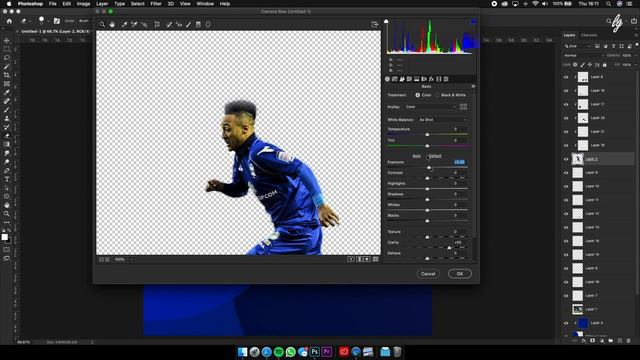640x360 pixels.
Task: Toggle the before/after preview view button
Action: [x=351, y=259]
